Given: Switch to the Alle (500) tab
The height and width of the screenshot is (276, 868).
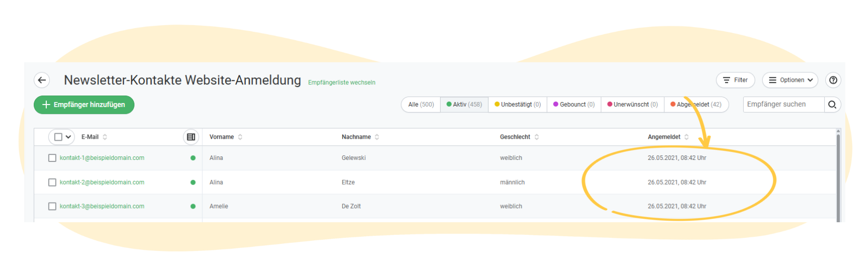Looking at the screenshot, I should click(x=421, y=105).
